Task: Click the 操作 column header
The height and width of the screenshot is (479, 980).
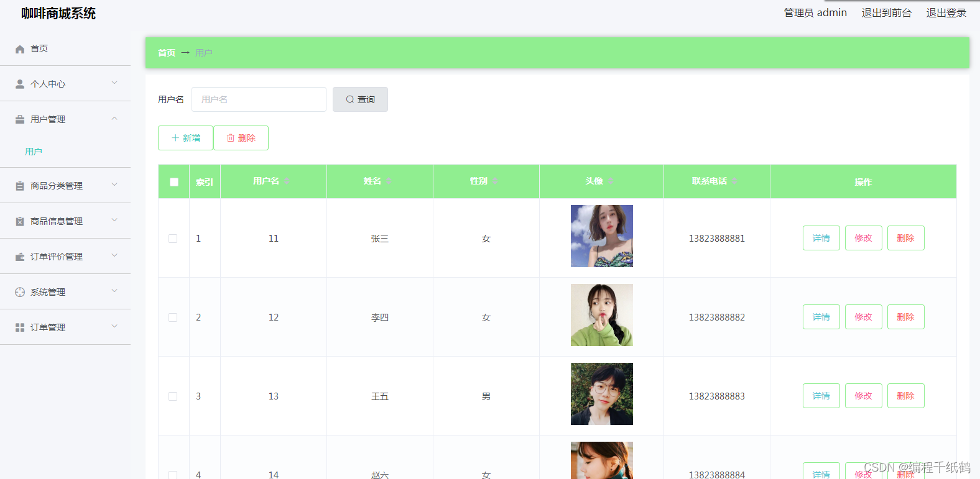Action: click(863, 182)
